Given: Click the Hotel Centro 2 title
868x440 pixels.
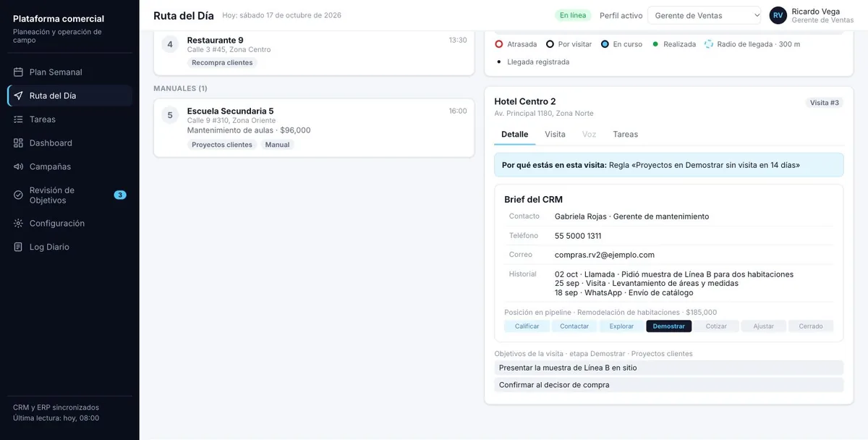Looking at the screenshot, I should pos(525,101).
